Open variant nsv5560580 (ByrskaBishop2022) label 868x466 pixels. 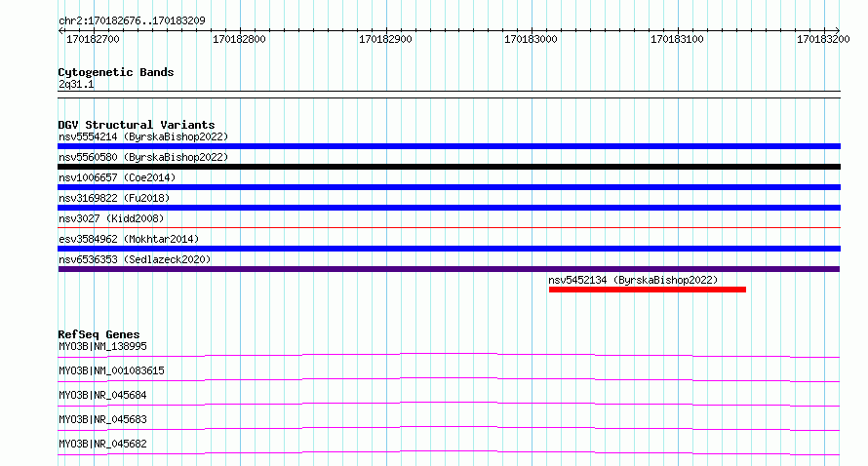tap(143, 157)
